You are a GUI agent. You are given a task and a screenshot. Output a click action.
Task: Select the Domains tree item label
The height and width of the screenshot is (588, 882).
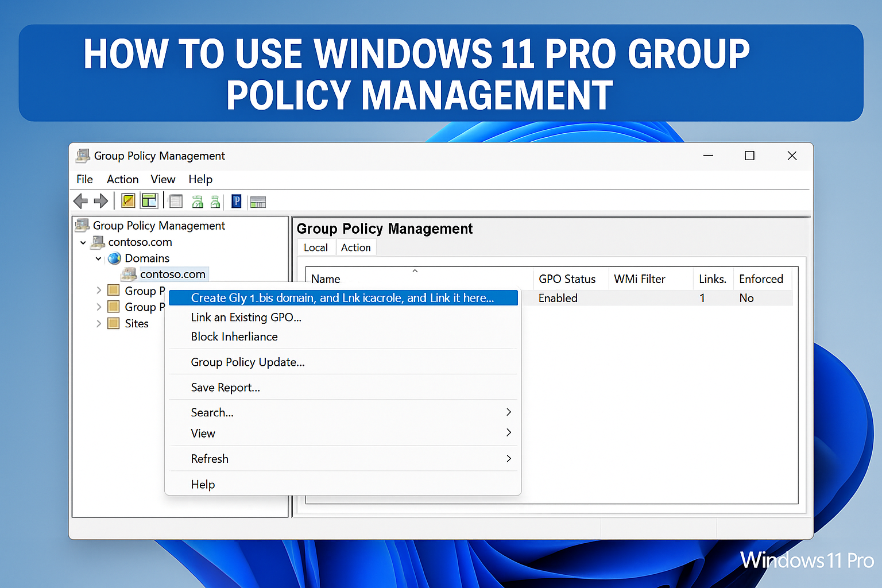point(147,258)
